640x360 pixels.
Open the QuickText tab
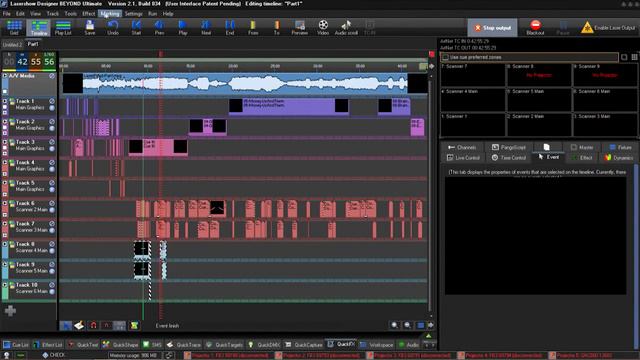pos(84,345)
